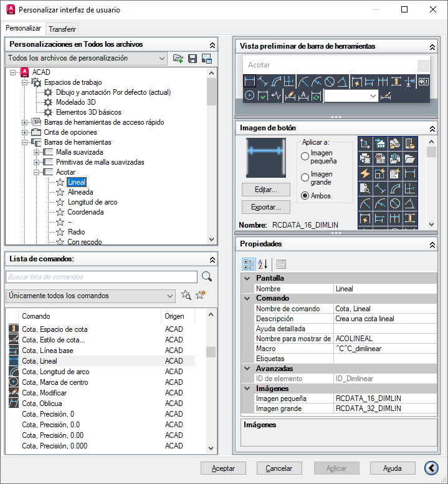Click the Aceptar button

[223, 468]
